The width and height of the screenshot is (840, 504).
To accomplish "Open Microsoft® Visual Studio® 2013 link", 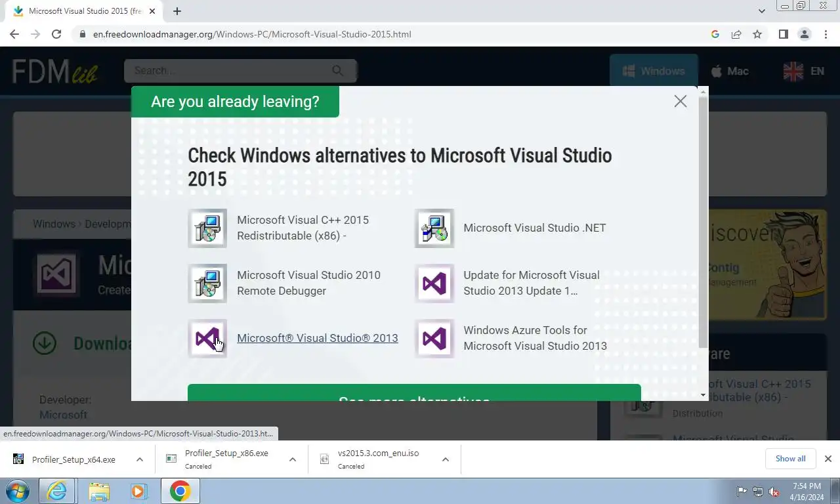I will tap(318, 338).
